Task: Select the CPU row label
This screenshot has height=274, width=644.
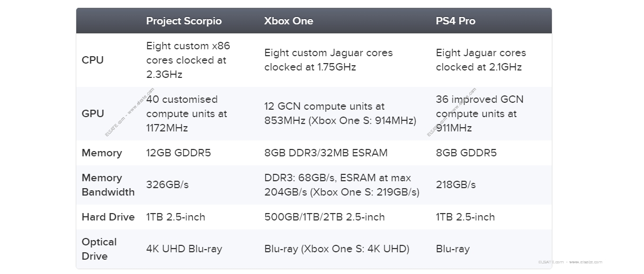Action: pos(93,60)
